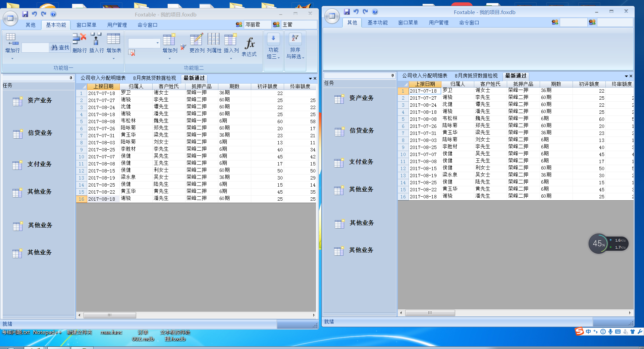The width and height of the screenshot is (644, 349).
Task: Open table tab list dropdown in left window
Action: pyautogui.click(x=310, y=79)
